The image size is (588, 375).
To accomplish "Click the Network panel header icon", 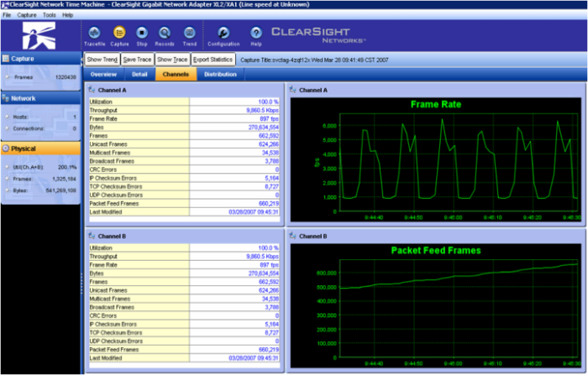I will tap(6, 98).
